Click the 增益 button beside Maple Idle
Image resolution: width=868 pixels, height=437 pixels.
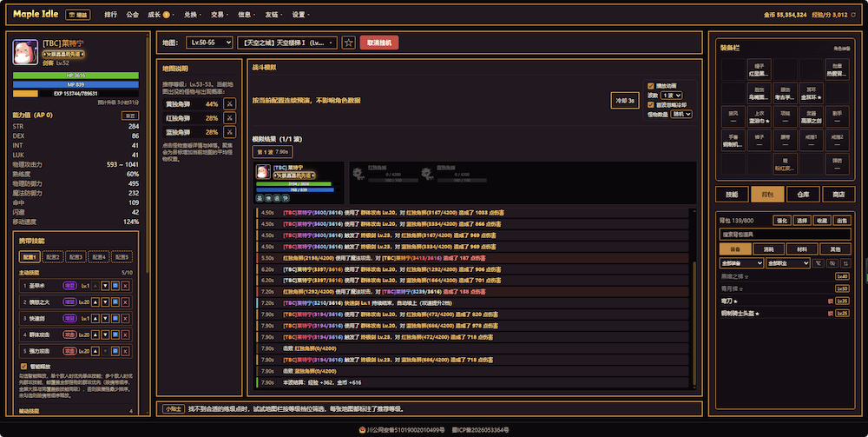click(x=77, y=15)
